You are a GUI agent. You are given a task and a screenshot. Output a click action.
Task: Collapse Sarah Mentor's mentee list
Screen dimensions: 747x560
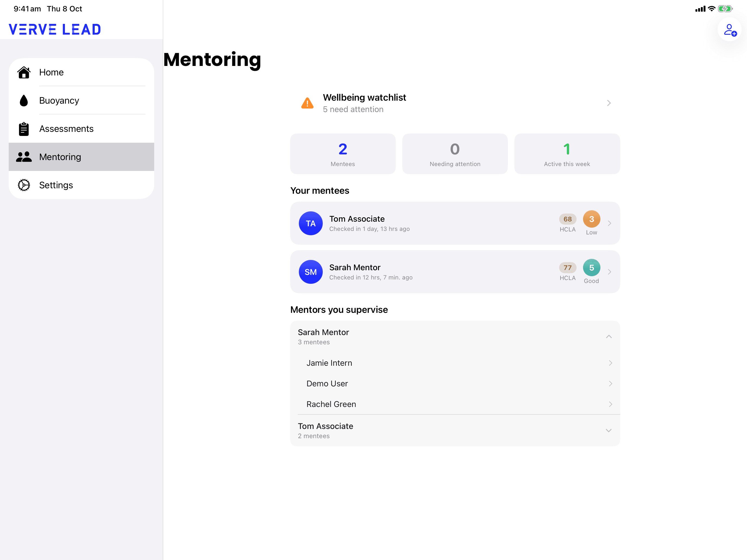[x=609, y=336]
